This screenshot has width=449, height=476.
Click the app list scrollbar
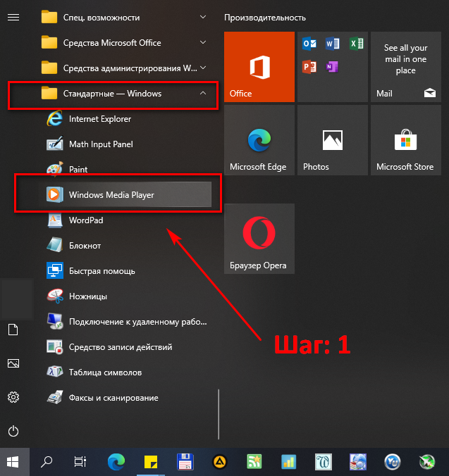[219, 414]
